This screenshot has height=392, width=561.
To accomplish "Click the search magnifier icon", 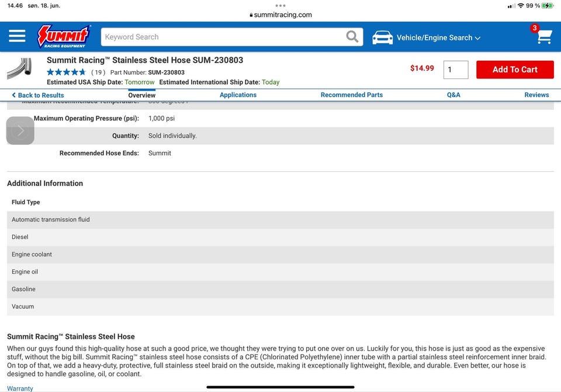I will (352, 36).
